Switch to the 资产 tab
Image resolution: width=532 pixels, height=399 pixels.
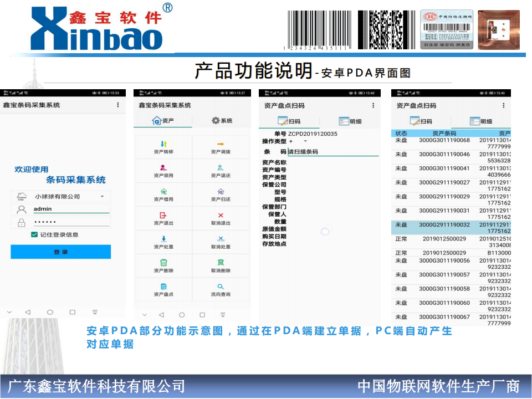pos(163,120)
